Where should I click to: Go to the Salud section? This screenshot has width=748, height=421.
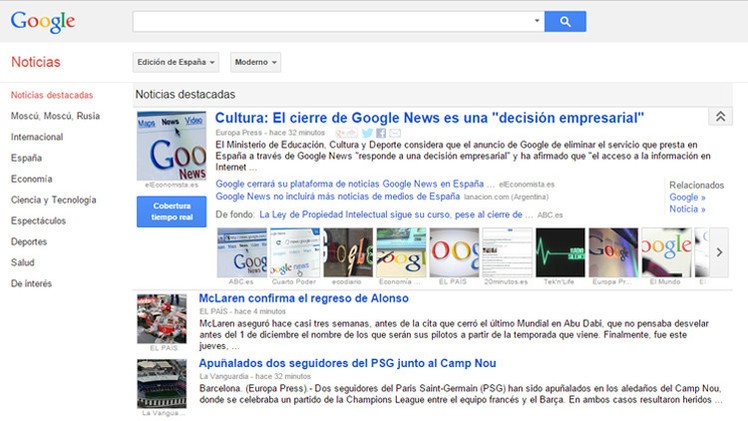click(22, 262)
